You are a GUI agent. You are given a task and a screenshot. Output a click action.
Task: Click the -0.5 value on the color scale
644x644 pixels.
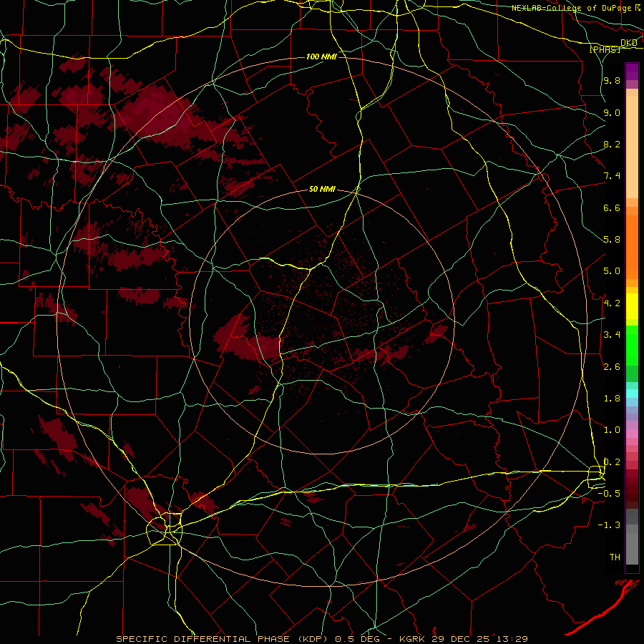(609, 494)
